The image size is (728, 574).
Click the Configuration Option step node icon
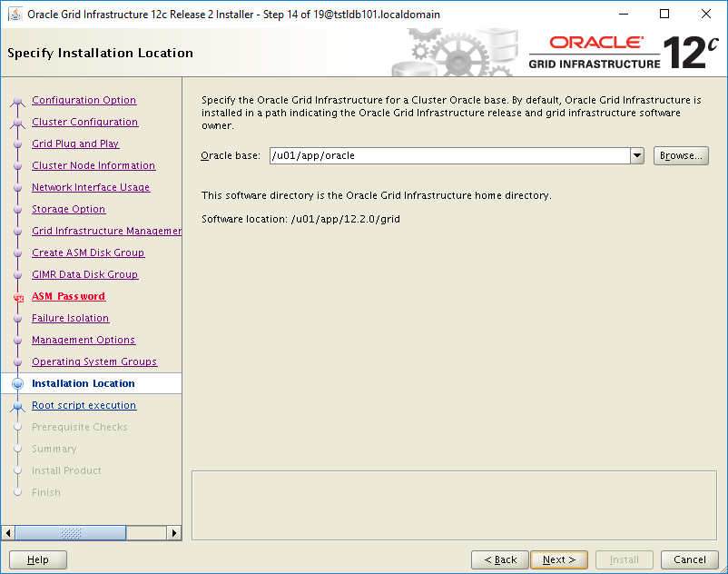17,101
